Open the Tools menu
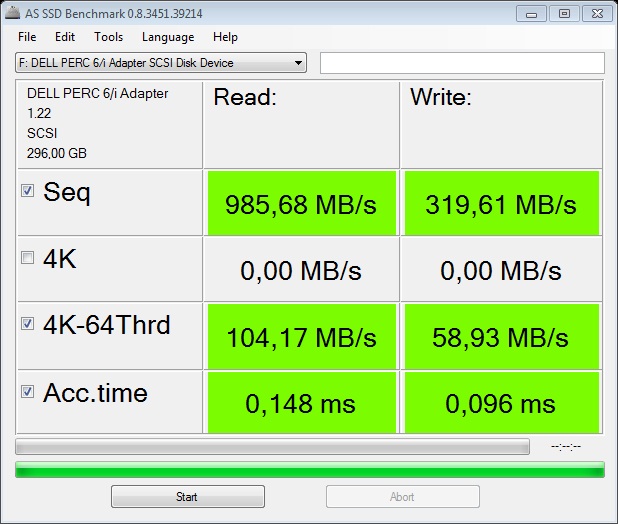 [x=109, y=37]
